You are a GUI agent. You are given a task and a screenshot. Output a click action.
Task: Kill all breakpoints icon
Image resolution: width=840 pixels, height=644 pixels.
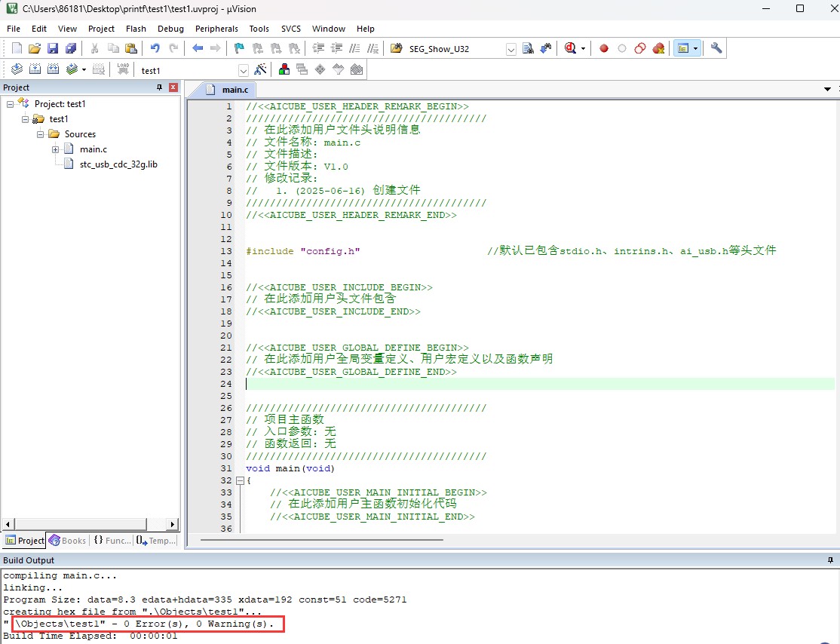click(x=658, y=49)
